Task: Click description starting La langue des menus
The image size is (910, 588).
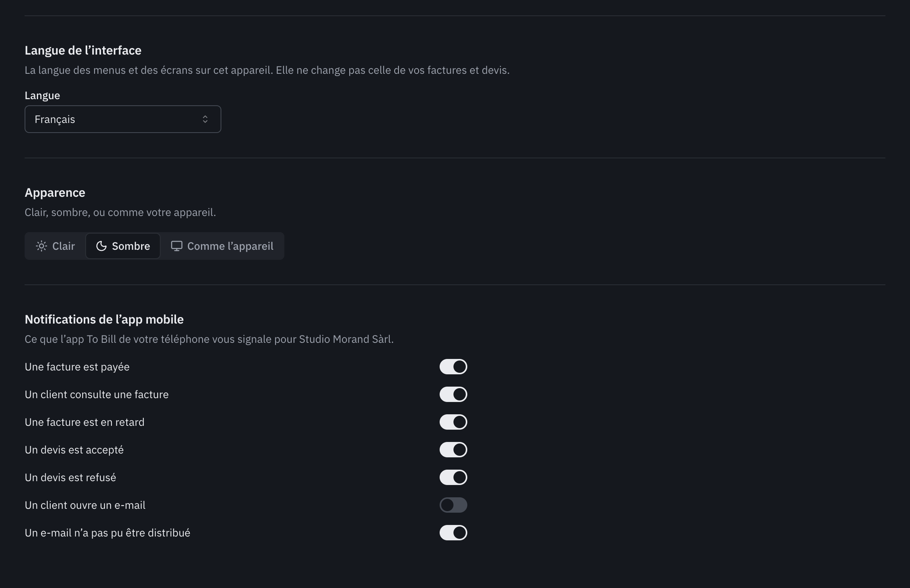Action: coord(267,70)
